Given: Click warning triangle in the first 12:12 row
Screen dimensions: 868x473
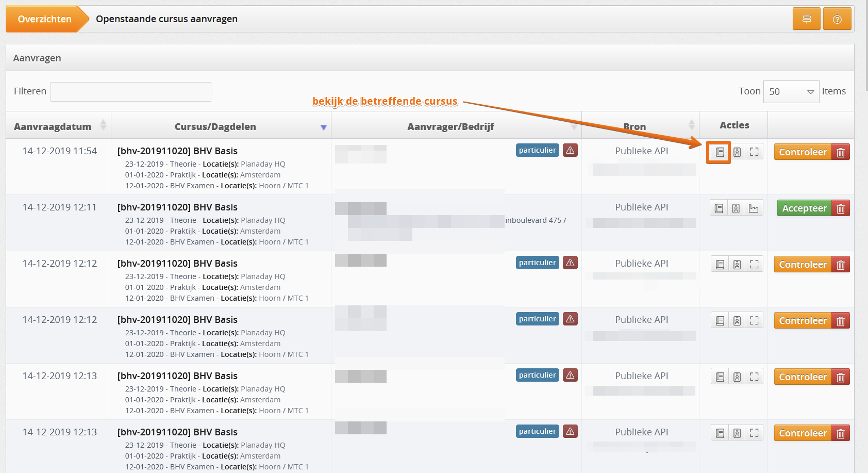Looking at the screenshot, I should pyautogui.click(x=570, y=263).
